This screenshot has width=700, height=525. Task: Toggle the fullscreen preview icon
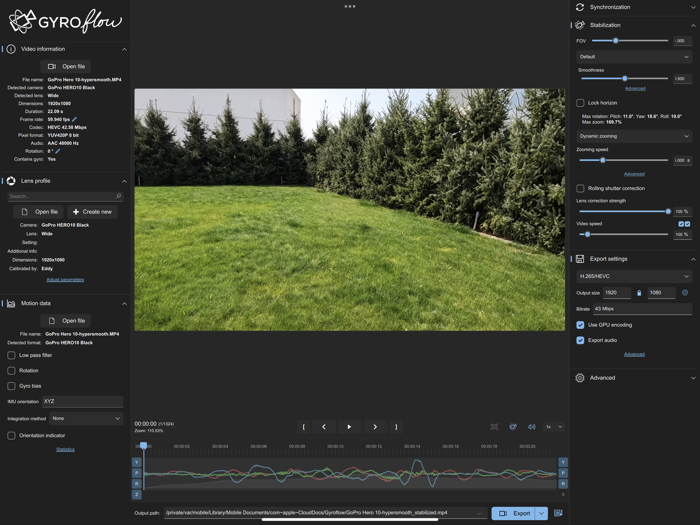point(494,427)
